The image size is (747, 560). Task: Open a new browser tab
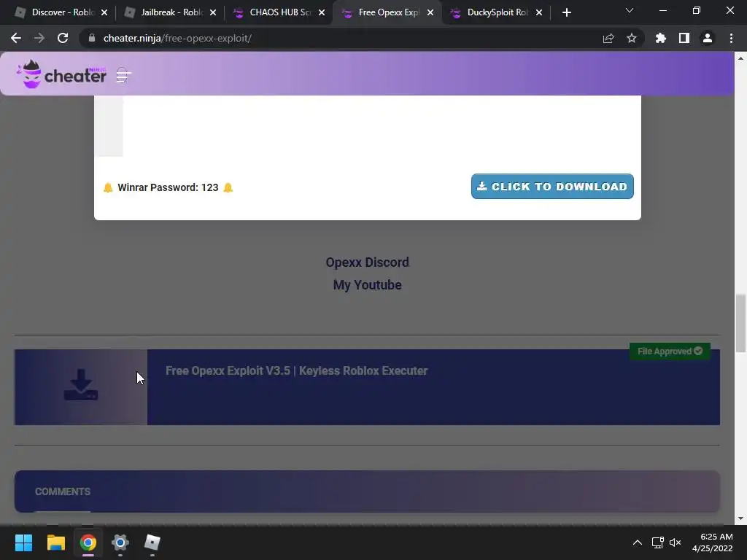(x=566, y=12)
